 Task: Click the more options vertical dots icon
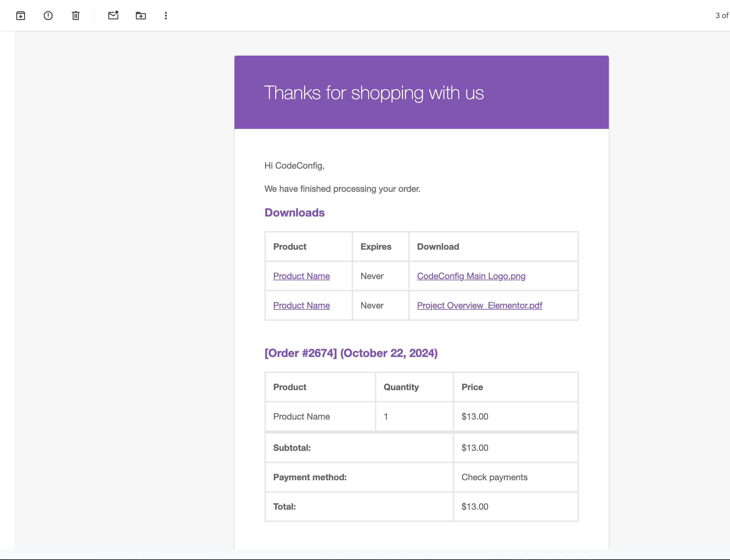(165, 16)
